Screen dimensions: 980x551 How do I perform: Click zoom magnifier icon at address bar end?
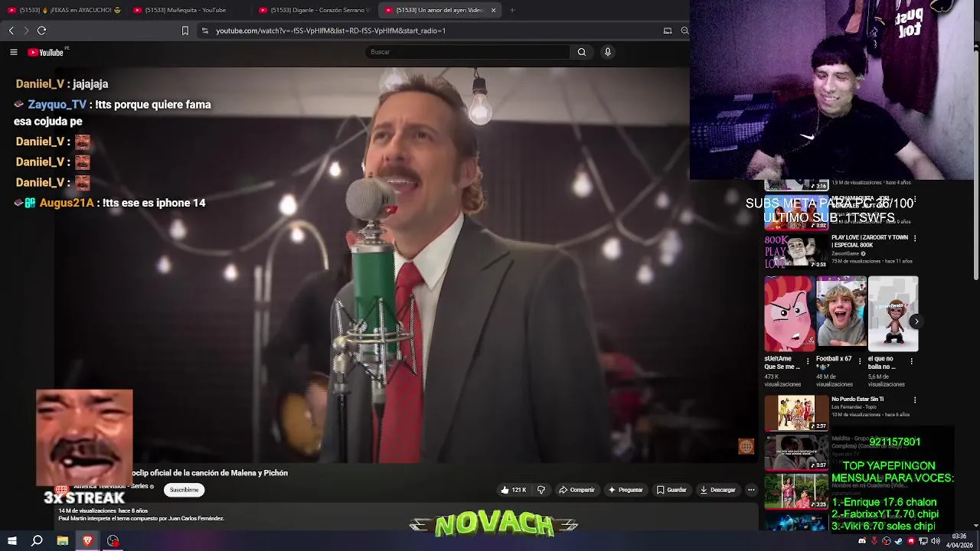(684, 31)
